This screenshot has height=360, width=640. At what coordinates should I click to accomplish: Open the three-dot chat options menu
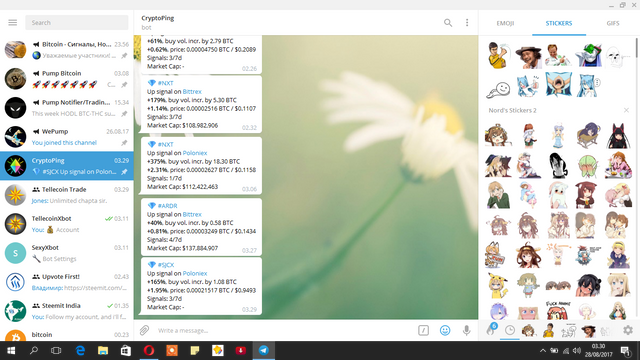point(467,23)
